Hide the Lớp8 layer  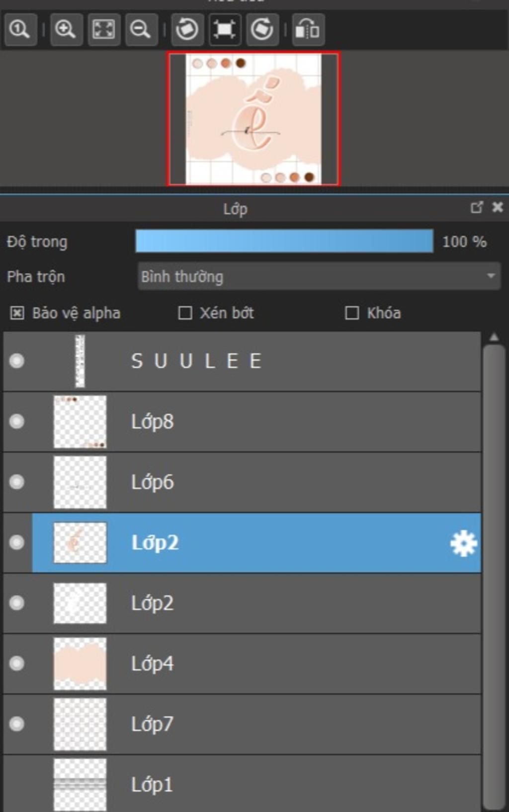(x=17, y=421)
